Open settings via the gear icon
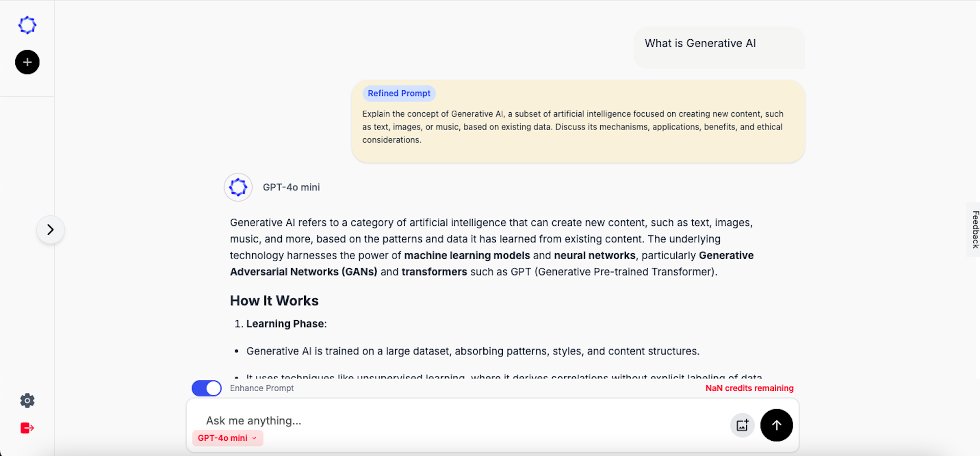 [27, 400]
